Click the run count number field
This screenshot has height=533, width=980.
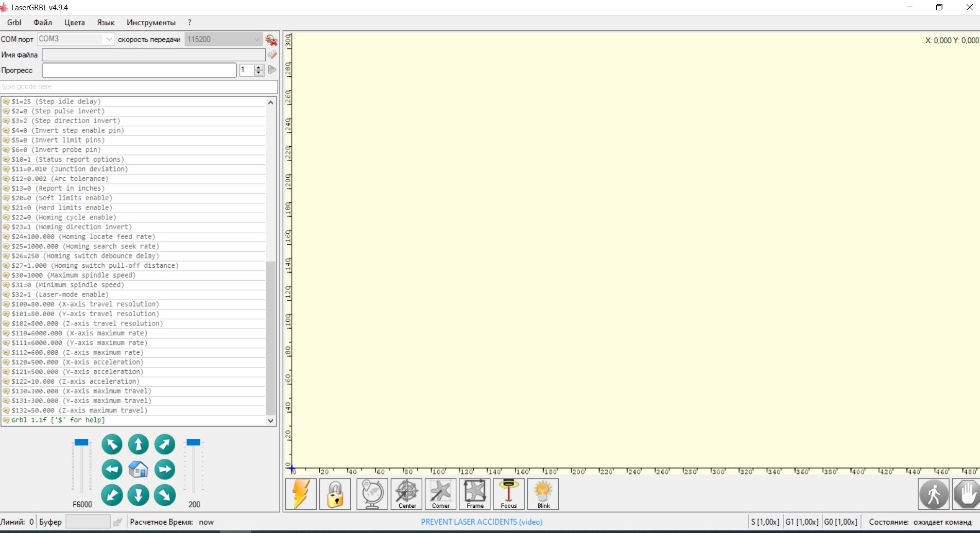pos(247,70)
